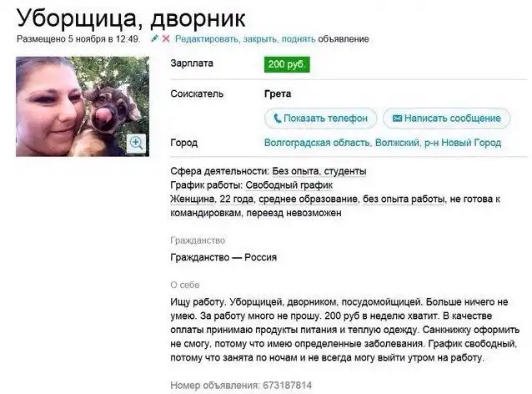532x394 pixels.
Task: Click the поднять link
Action: (299, 39)
